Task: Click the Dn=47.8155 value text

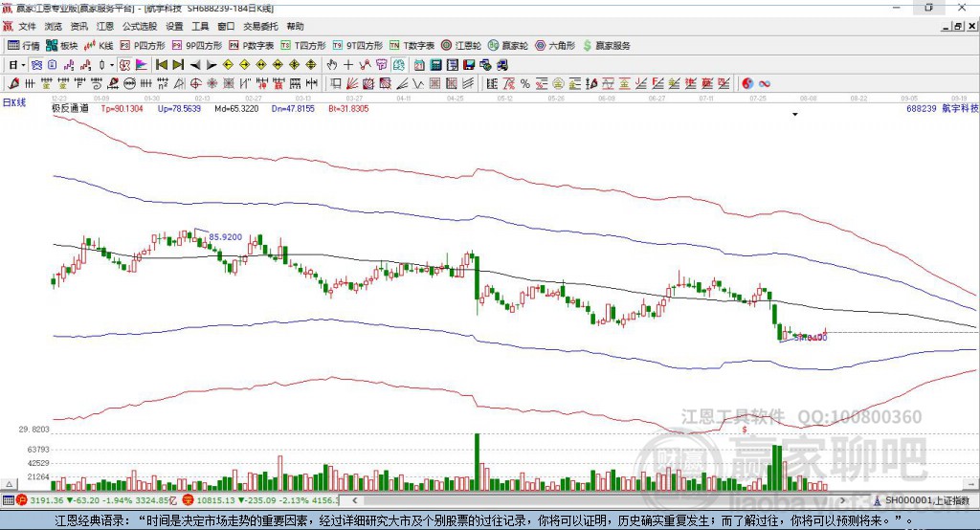Action: click(x=293, y=108)
